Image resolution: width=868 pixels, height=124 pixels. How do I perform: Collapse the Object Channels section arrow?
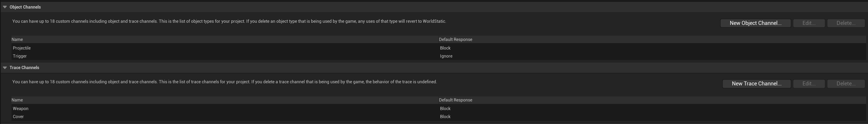[x=5, y=7]
